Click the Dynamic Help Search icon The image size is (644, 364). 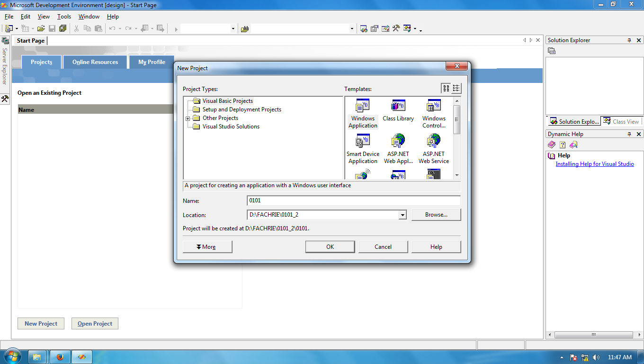click(573, 145)
